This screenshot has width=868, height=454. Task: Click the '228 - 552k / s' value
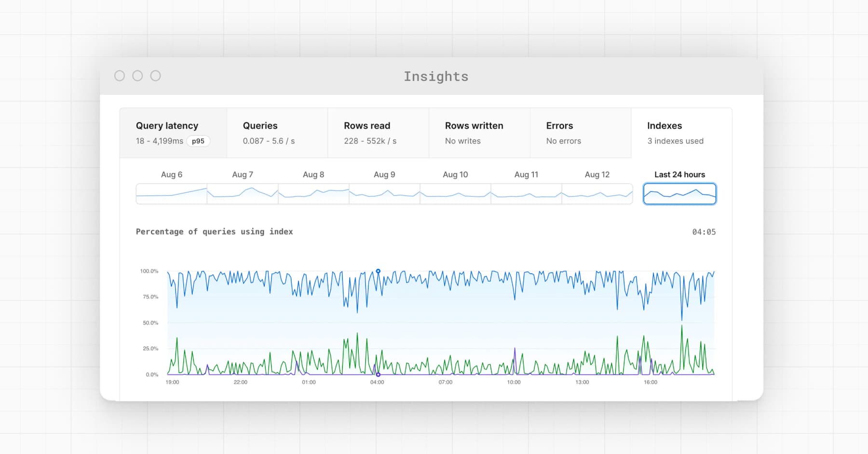click(370, 141)
